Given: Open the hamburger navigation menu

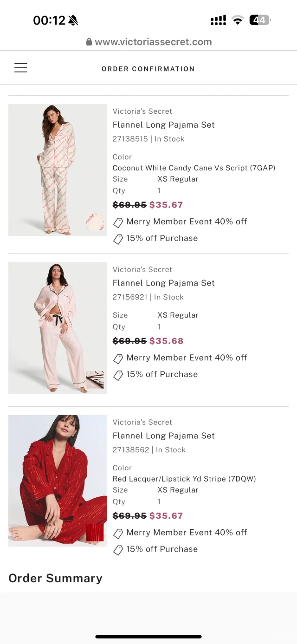Looking at the screenshot, I should point(20,68).
